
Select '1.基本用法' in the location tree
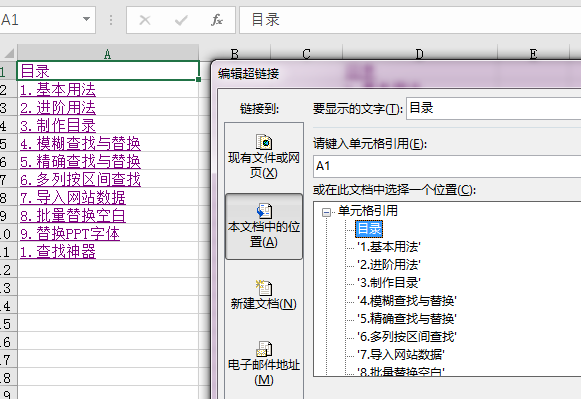coord(389,247)
